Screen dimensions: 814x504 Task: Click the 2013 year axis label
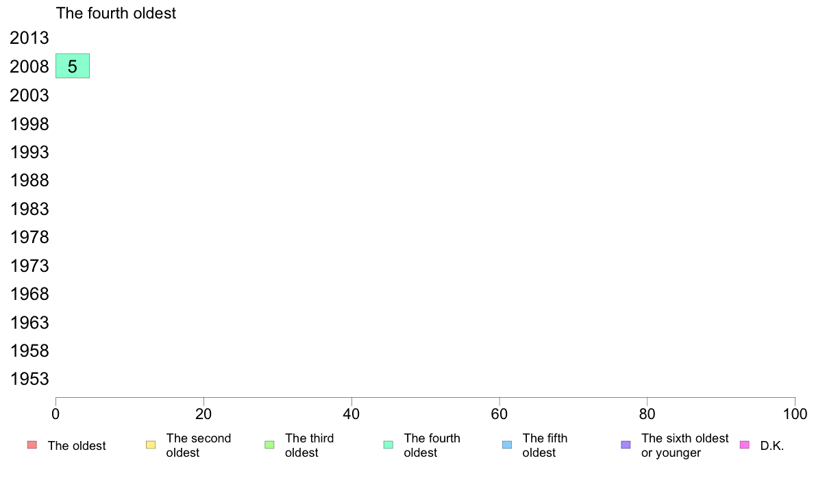click(x=29, y=38)
